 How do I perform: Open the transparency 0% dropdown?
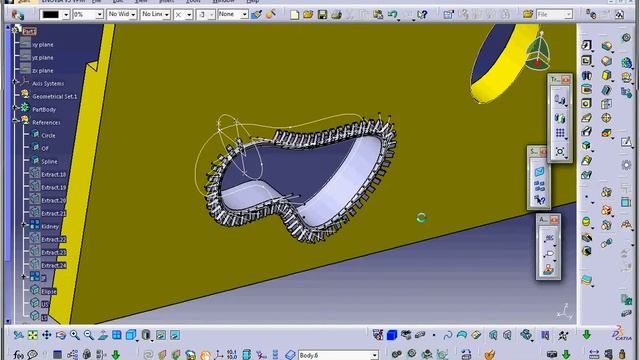99,15
